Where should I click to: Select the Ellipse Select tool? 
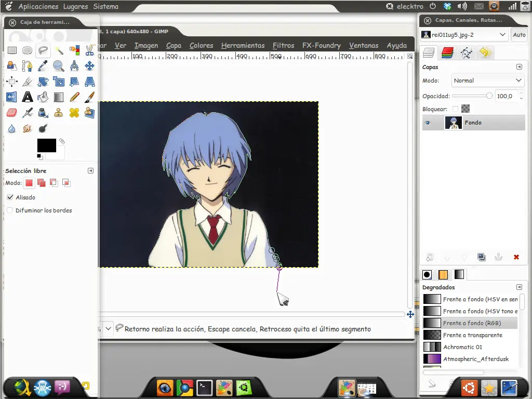(27, 50)
